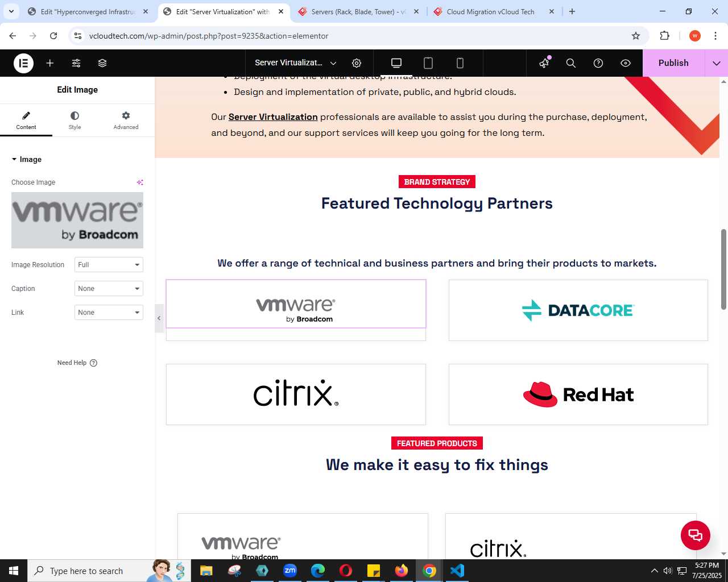Screen dimensions: 728x582
Task: Open What's New megaphone icon
Action: coord(544,63)
